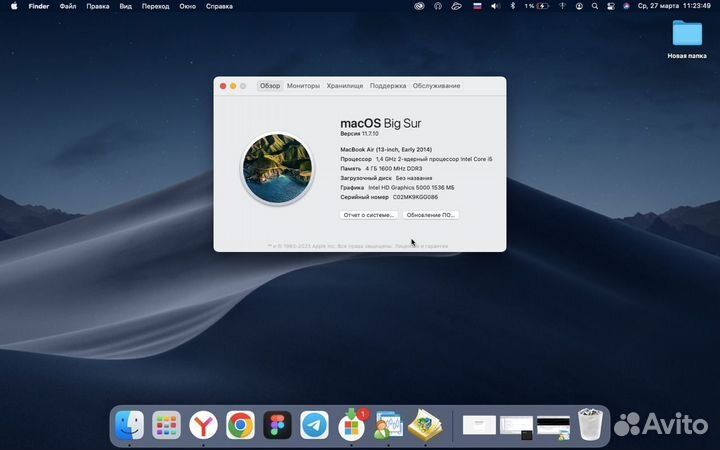This screenshot has height=450, width=720.
Task: Open Launchpad from the Dock
Action: click(166, 425)
